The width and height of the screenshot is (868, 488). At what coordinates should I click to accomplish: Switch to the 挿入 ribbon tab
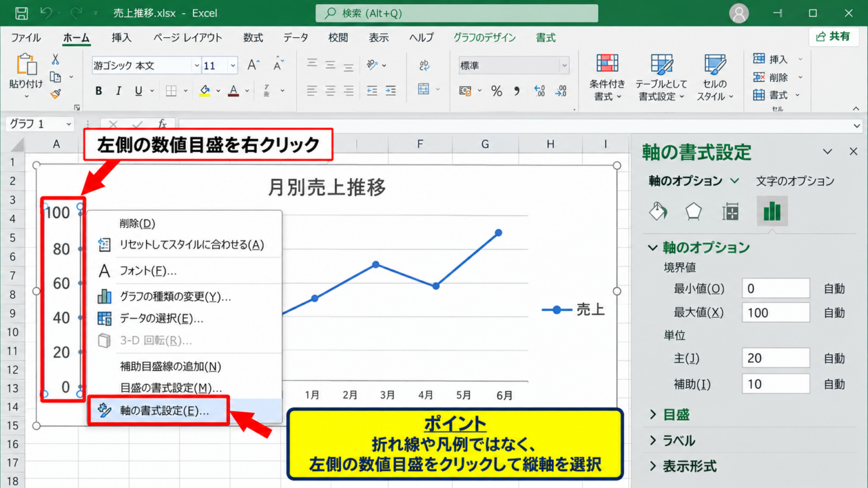pos(121,38)
